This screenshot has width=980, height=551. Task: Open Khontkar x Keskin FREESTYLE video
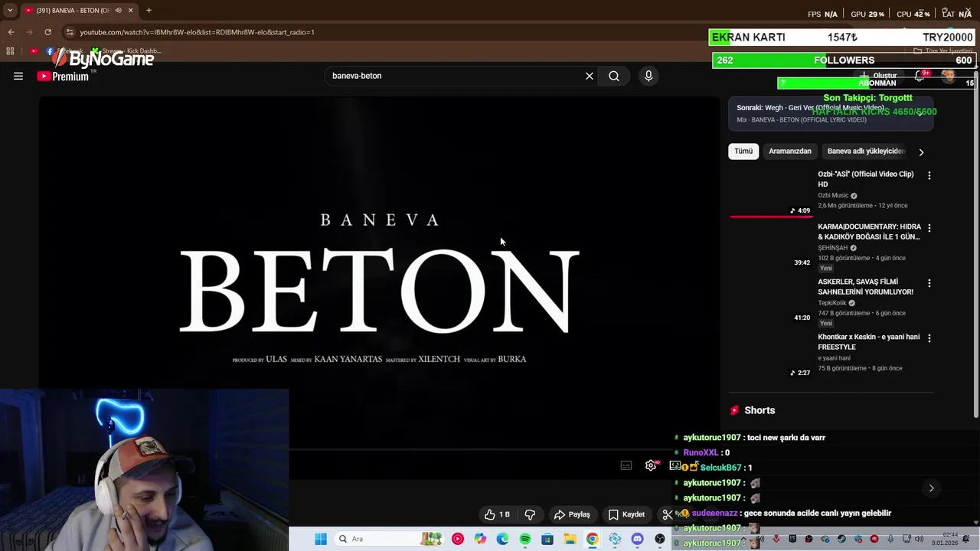[x=868, y=342]
